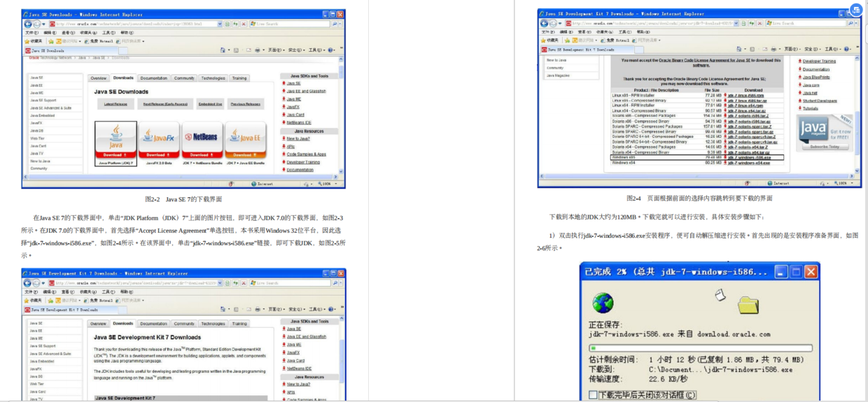Open 页面 dropdown in Java SE Downloads command bar
Image resolution: width=868 pixels, height=402 pixels.
[276, 50]
